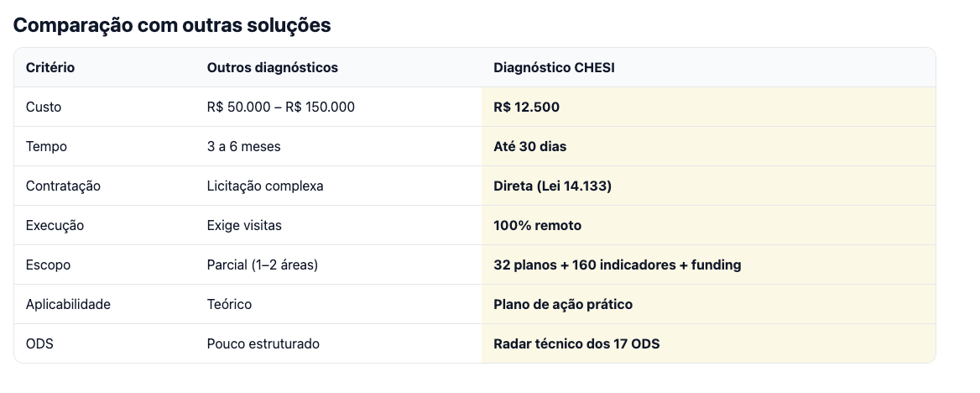Click the Tempo row label
This screenshot has width=980, height=393.
point(46,146)
